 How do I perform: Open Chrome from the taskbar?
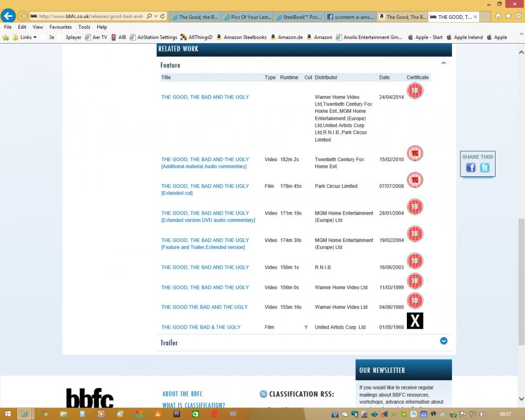coord(45,414)
